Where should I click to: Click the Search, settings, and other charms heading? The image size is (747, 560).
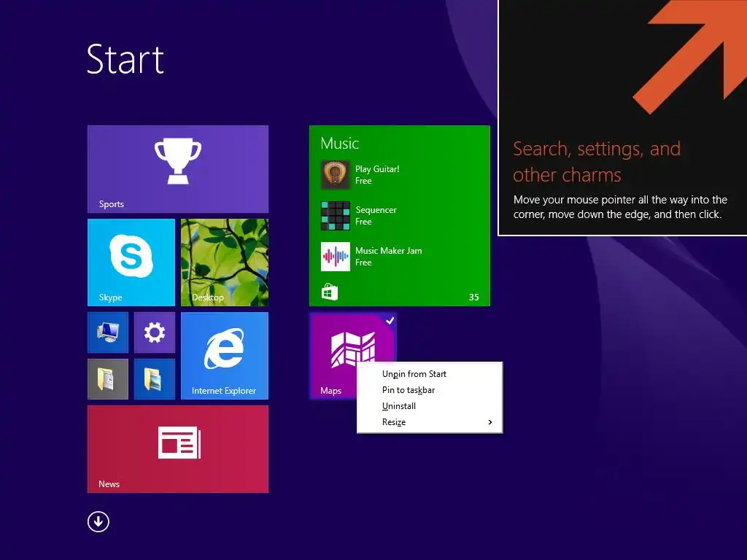point(597,162)
